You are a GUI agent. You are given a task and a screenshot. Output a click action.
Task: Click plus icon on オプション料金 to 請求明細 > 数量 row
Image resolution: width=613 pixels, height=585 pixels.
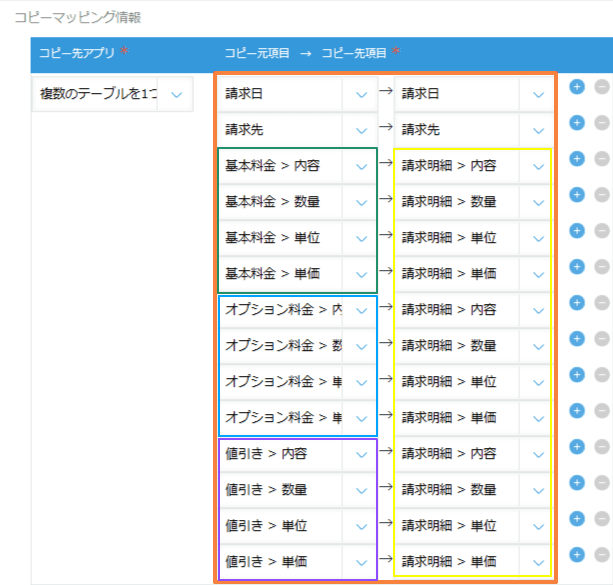point(577,339)
